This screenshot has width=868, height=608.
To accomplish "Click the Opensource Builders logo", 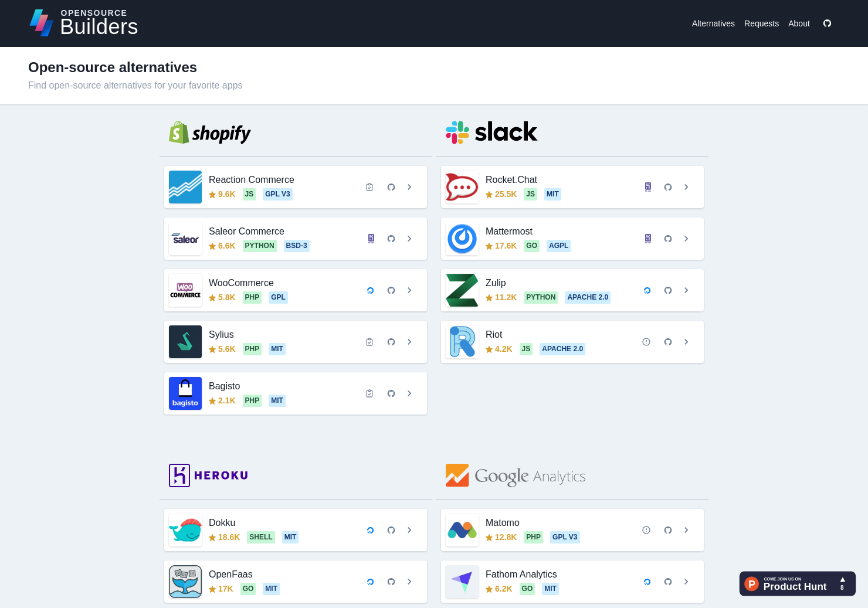I will tap(84, 23).
